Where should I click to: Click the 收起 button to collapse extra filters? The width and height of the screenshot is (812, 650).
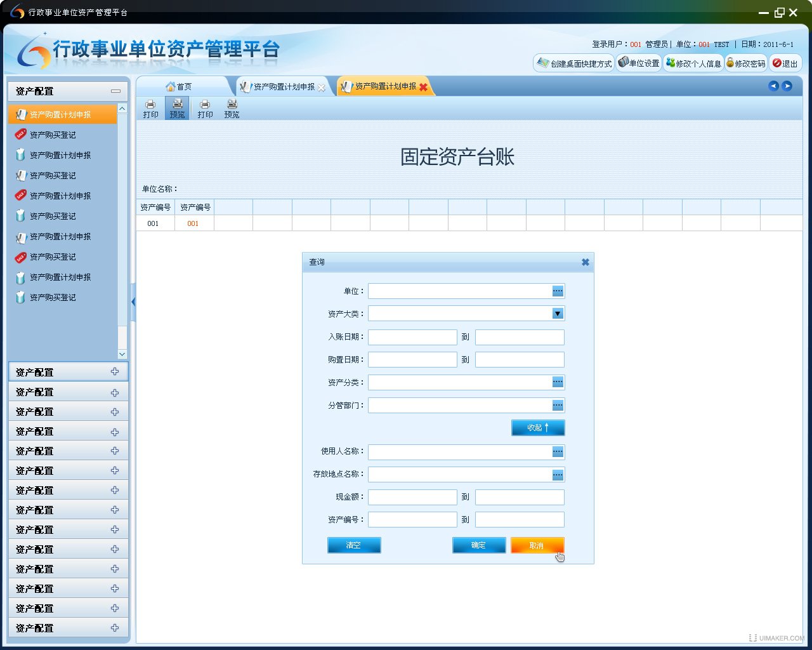538,428
